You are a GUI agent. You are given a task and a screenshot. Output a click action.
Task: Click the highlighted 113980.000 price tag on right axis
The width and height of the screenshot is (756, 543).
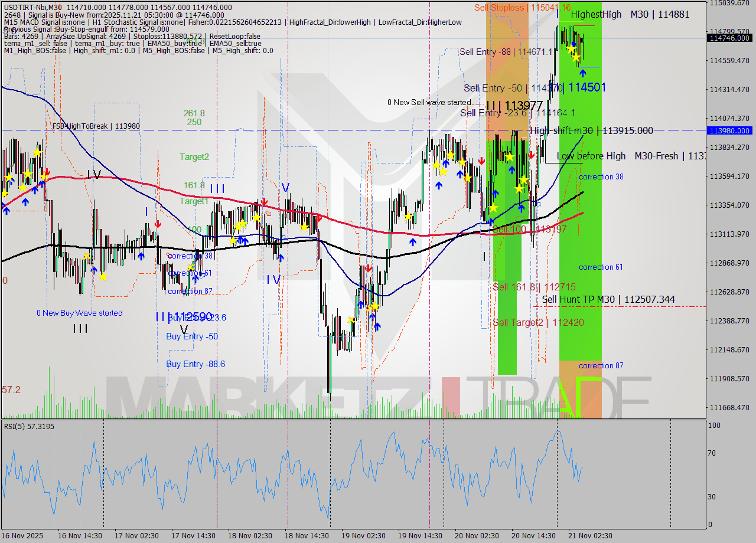729,131
